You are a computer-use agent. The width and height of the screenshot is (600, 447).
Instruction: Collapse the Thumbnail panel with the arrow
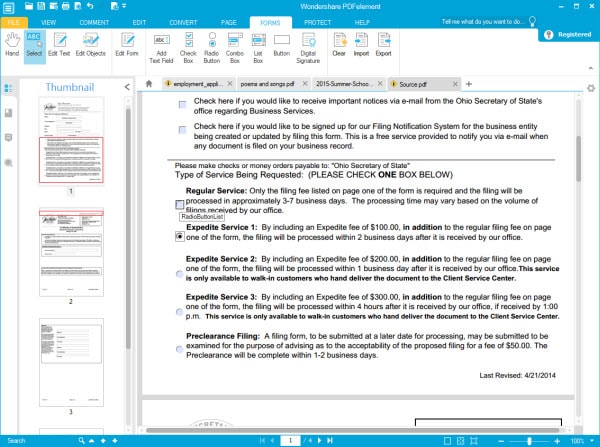[127, 87]
